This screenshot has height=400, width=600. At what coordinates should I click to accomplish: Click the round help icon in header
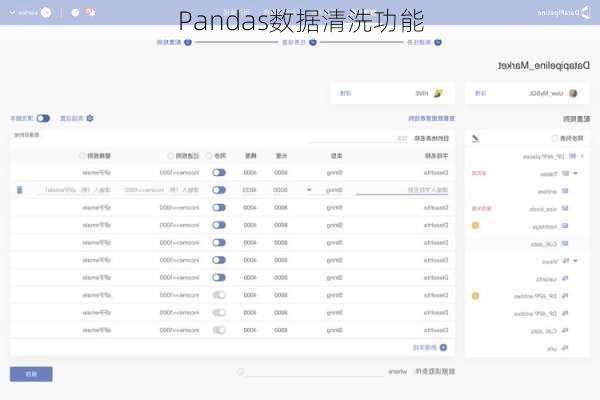click(x=75, y=13)
